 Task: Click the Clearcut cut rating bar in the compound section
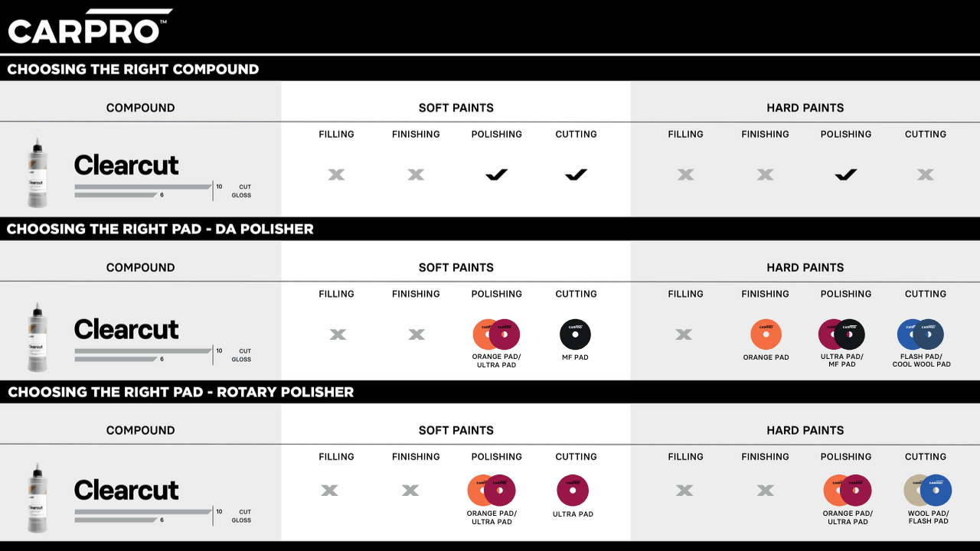point(142,187)
